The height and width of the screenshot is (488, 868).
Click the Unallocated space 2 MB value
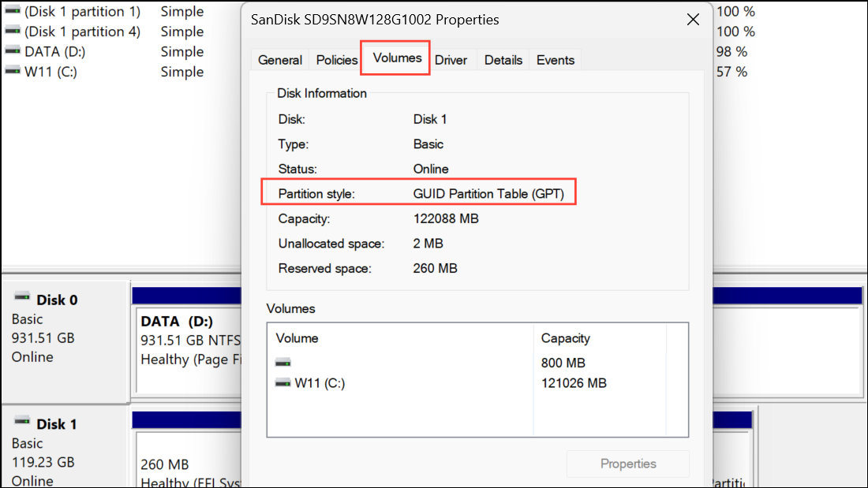(428, 244)
